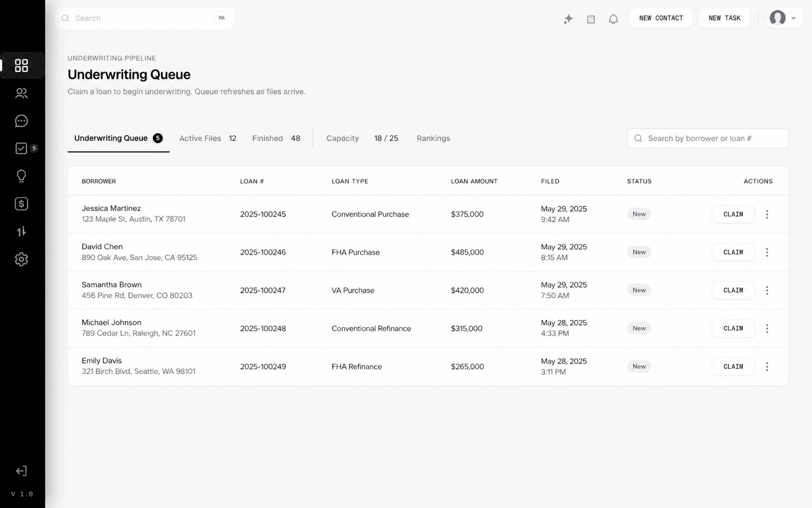Click the ⌘K shortcut badge in search

[x=221, y=18]
